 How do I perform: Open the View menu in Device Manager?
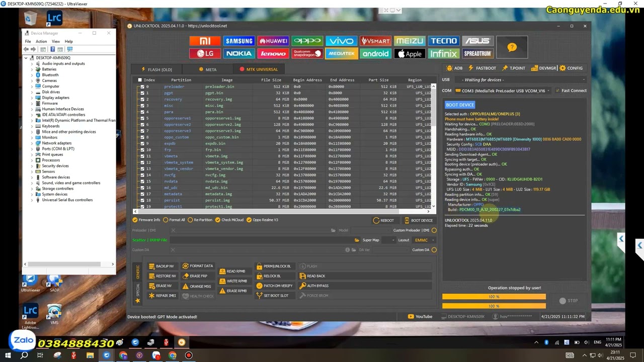click(x=56, y=41)
